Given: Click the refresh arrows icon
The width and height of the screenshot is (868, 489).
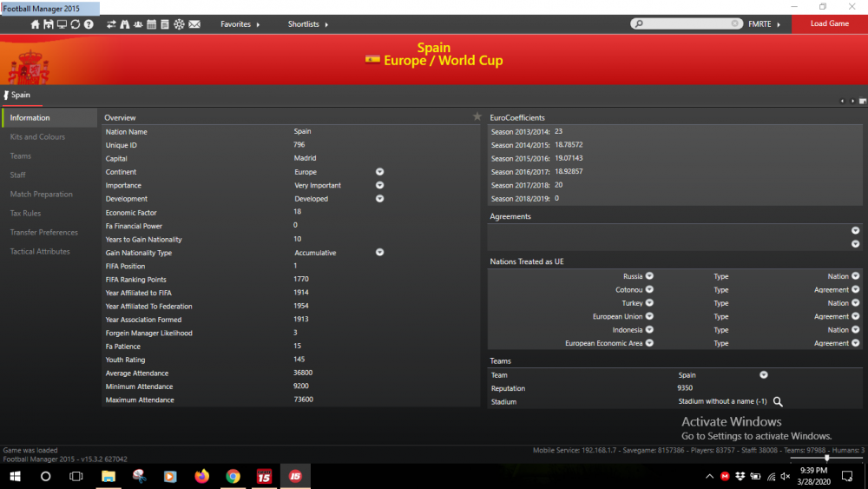Looking at the screenshot, I should point(76,24).
